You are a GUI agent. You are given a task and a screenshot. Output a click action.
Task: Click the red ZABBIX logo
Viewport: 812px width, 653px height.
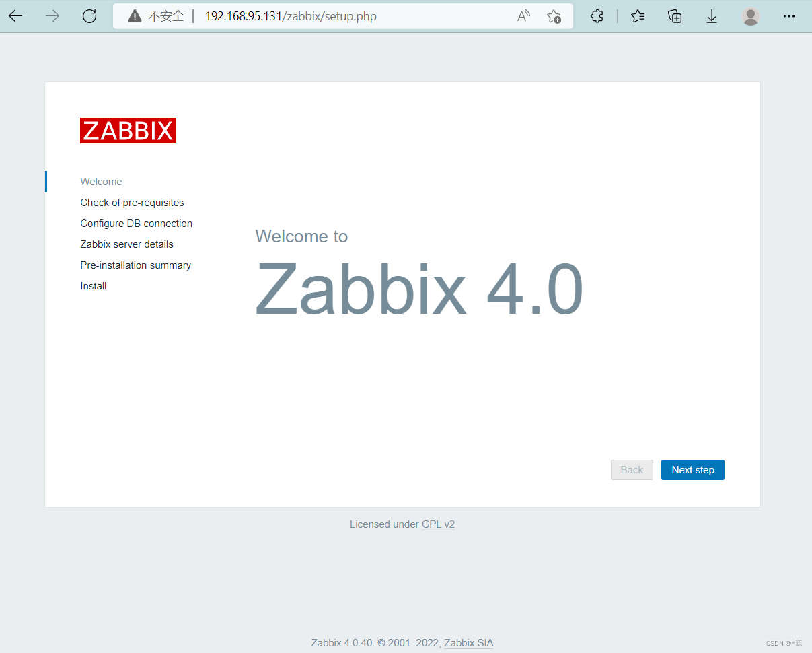[128, 131]
